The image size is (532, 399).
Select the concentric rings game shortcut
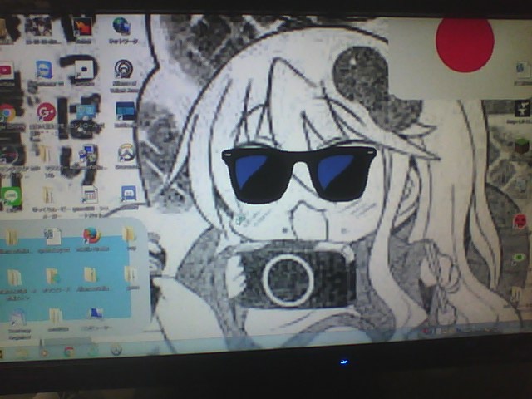coord(123,69)
